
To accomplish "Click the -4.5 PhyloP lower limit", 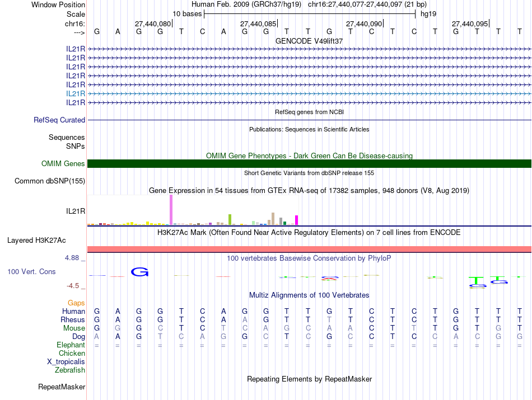I will pyautogui.click(x=73, y=286).
